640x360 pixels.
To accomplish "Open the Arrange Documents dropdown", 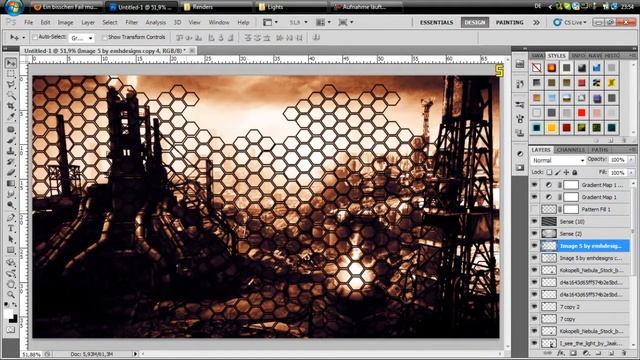I will point(323,22).
